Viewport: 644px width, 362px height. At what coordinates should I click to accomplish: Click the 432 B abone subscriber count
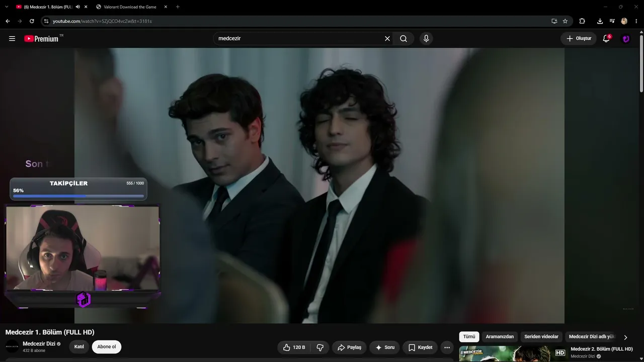tap(34, 350)
